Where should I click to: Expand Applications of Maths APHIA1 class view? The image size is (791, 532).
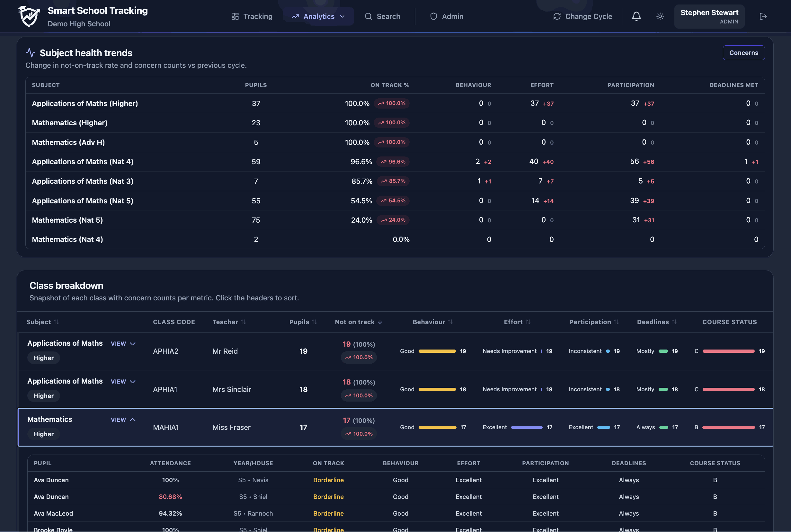tap(123, 381)
